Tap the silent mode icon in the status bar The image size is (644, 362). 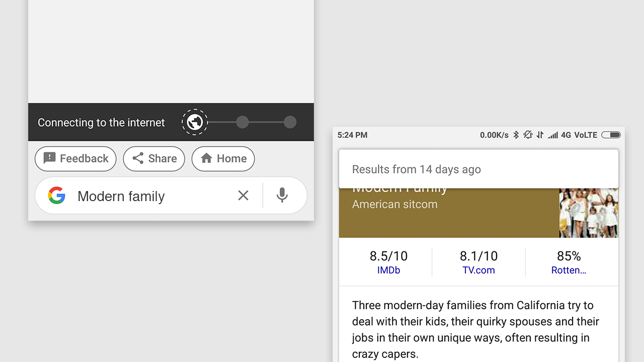click(x=528, y=135)
